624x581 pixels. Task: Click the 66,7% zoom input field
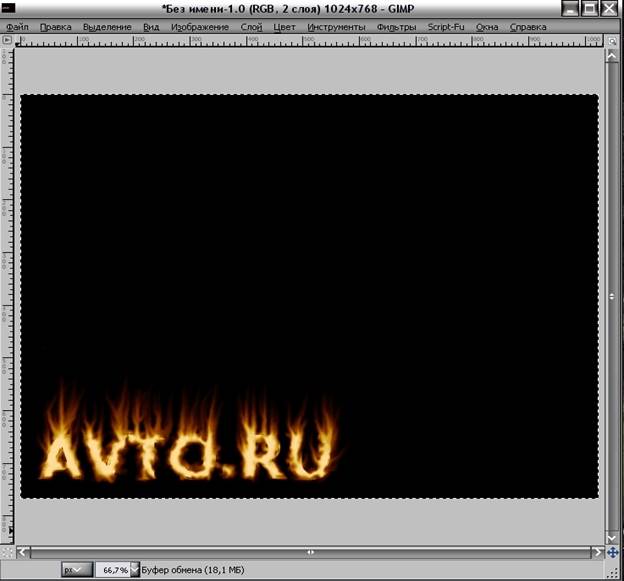coord(113,570)
